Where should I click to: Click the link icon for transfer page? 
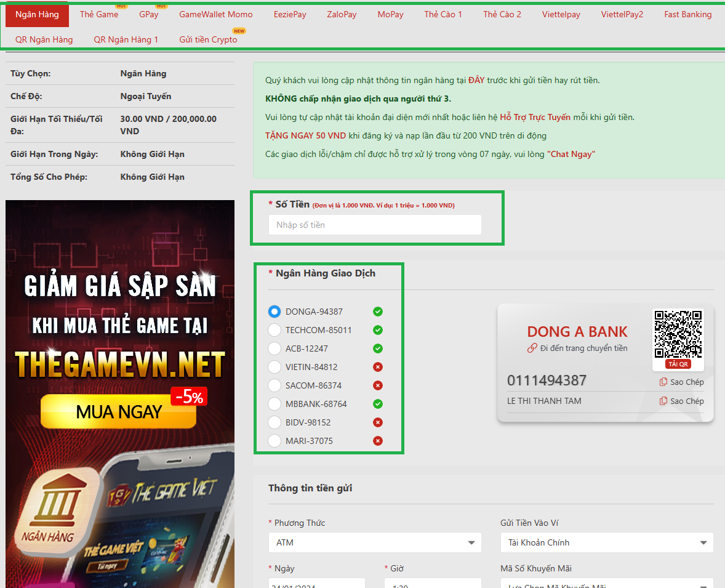[x=532, y=348]
